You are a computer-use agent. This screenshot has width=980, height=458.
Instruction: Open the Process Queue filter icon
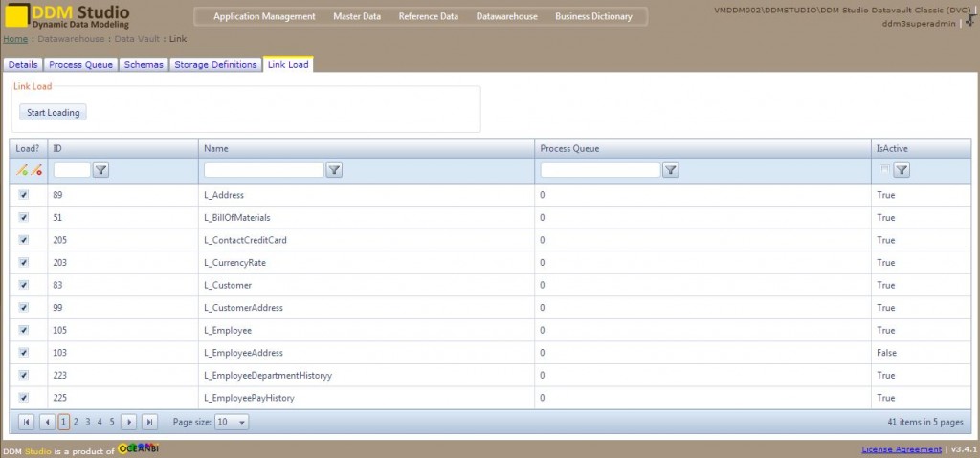671,170
